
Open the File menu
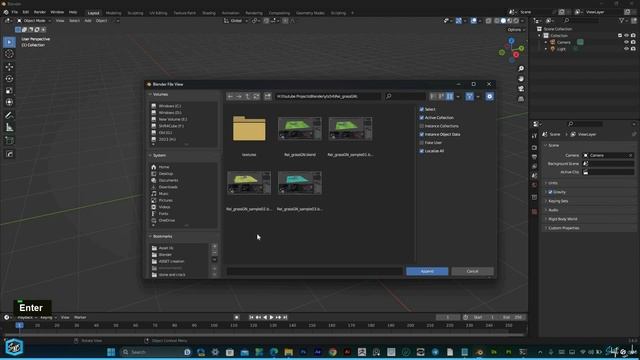[x=15, y=12]
